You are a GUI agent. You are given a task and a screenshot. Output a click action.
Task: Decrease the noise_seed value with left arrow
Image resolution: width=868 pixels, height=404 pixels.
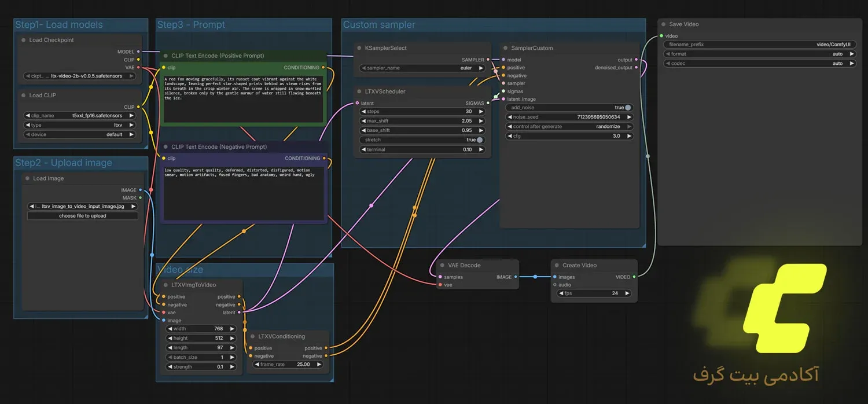point(510,117)
